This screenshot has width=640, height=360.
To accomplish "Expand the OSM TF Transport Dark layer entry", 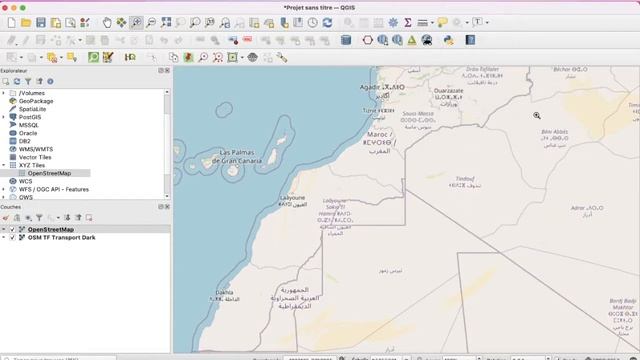I will [x=4, y=238].
